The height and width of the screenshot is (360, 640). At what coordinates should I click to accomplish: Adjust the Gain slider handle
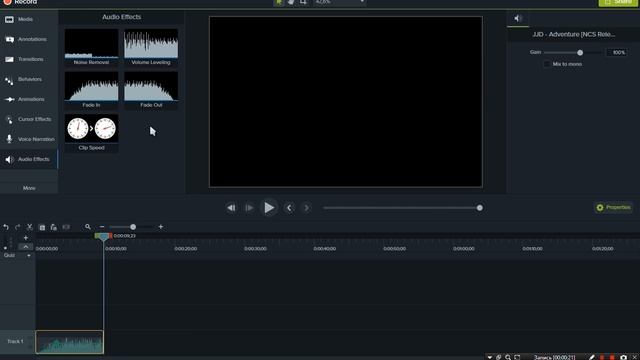[580, 53]
